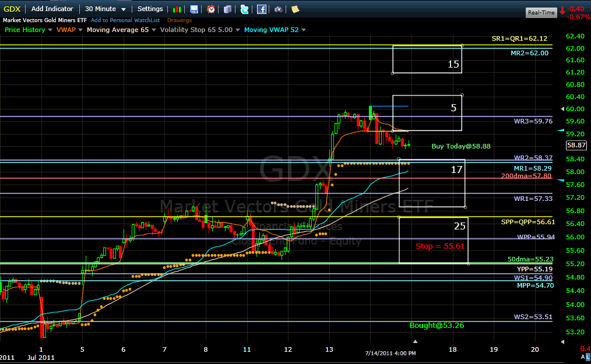Image resolution: width=591 pixels, height=364 pixels.
Task: Select the WR2=58.37 level label
Action: (x=533, y=158)
